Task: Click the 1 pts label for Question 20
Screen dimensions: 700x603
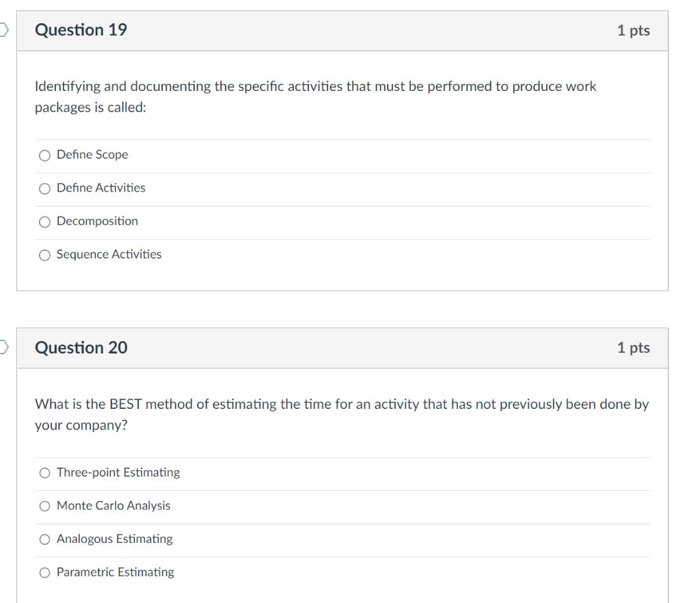Action: click(x=633, y=347)
